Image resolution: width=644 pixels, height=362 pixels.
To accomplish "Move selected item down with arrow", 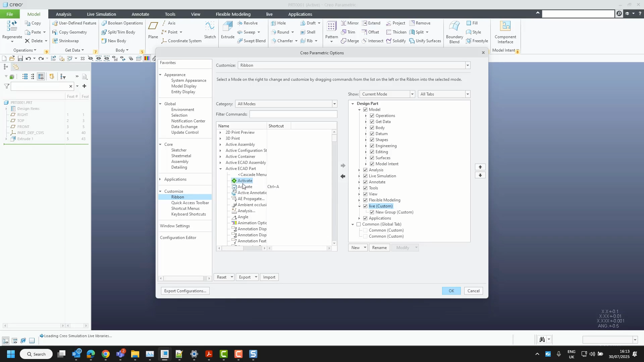I will point(480,175).
